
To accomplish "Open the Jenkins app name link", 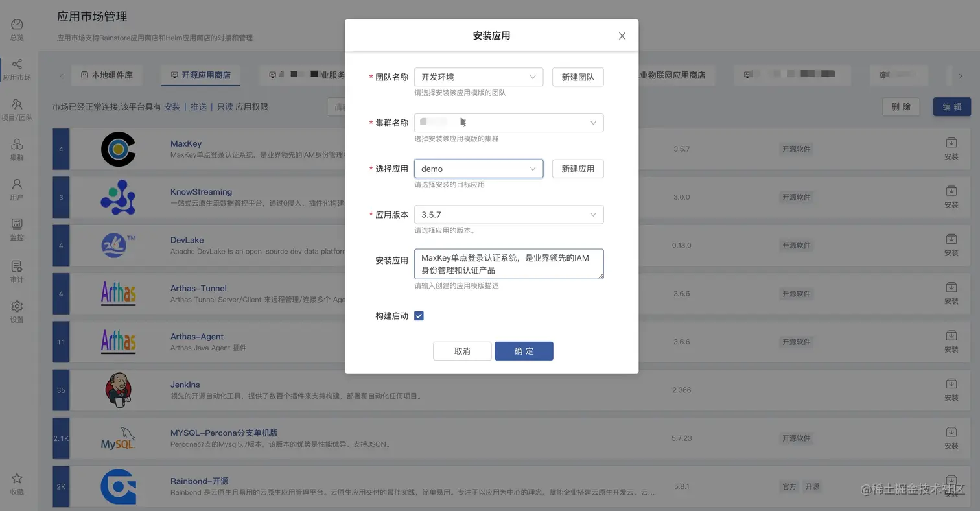I will pos(185,385).
